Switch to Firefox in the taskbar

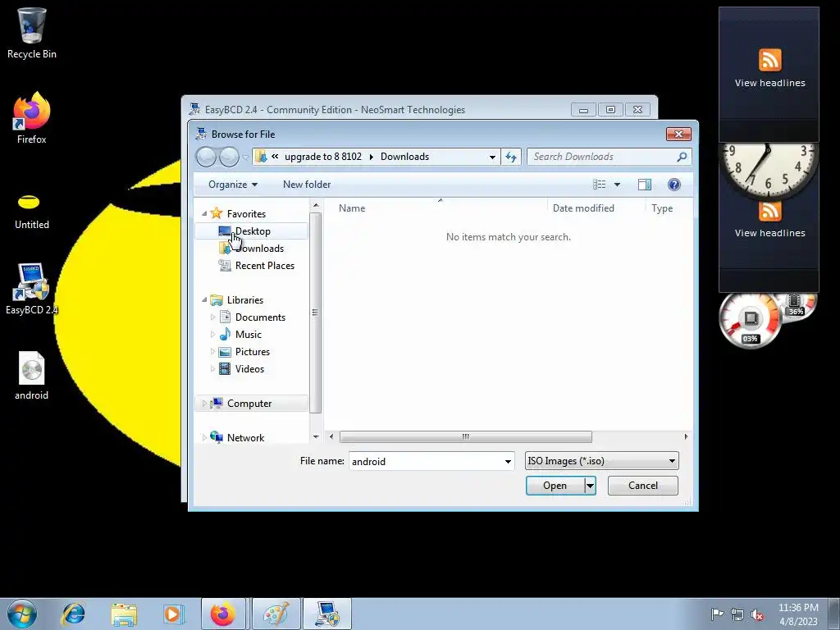(x=223, y=614)
